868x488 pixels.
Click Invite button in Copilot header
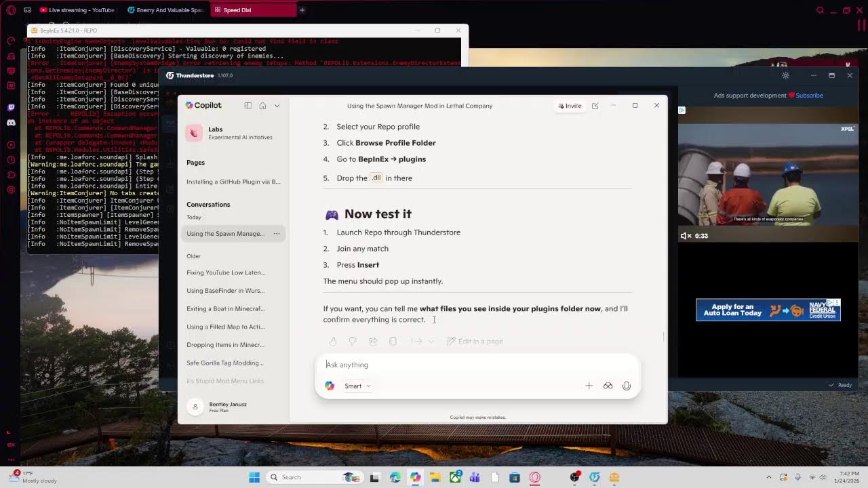click(570, 106)
